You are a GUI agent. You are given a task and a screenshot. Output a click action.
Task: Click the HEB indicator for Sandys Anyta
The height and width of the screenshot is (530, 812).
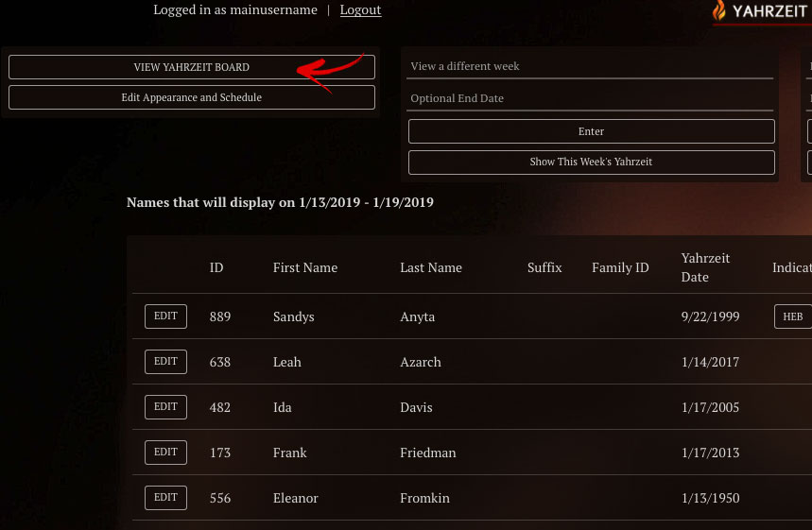coord(792,316)
